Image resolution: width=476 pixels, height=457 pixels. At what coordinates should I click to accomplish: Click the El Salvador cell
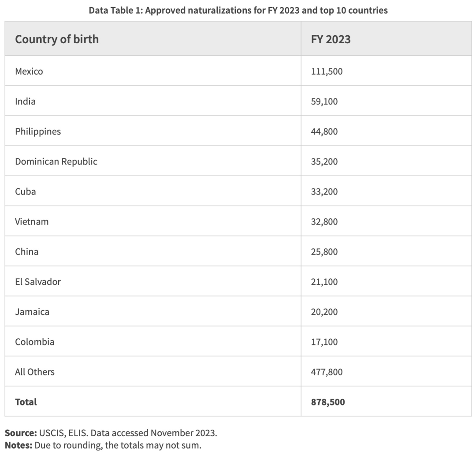pyautogui.click(x=38, y=281)
